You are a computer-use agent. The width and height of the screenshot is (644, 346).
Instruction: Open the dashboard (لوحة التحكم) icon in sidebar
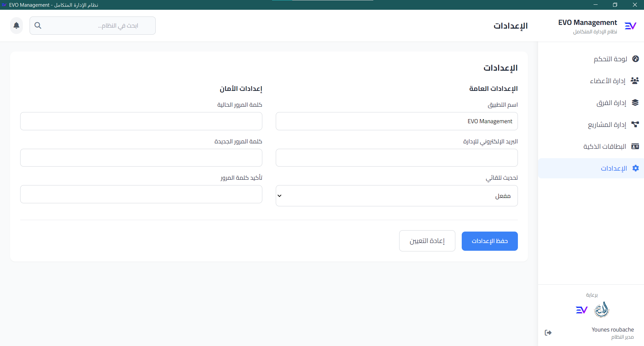[x=636, y=59]
